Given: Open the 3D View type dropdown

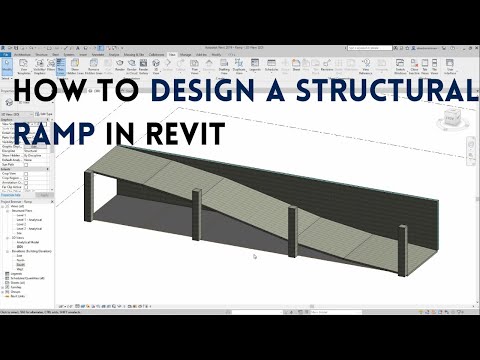Looking at the screenshot, I should 17,114.
